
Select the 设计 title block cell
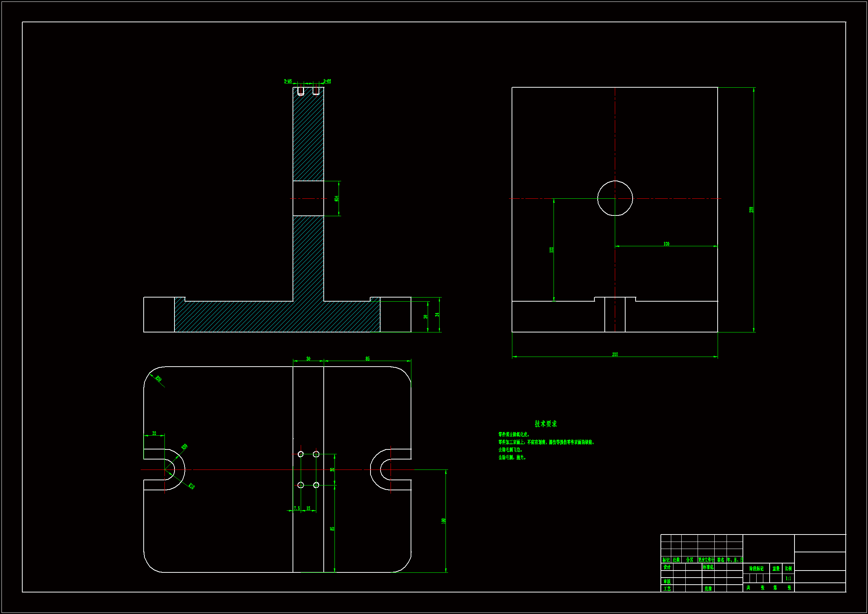point(666,567)
